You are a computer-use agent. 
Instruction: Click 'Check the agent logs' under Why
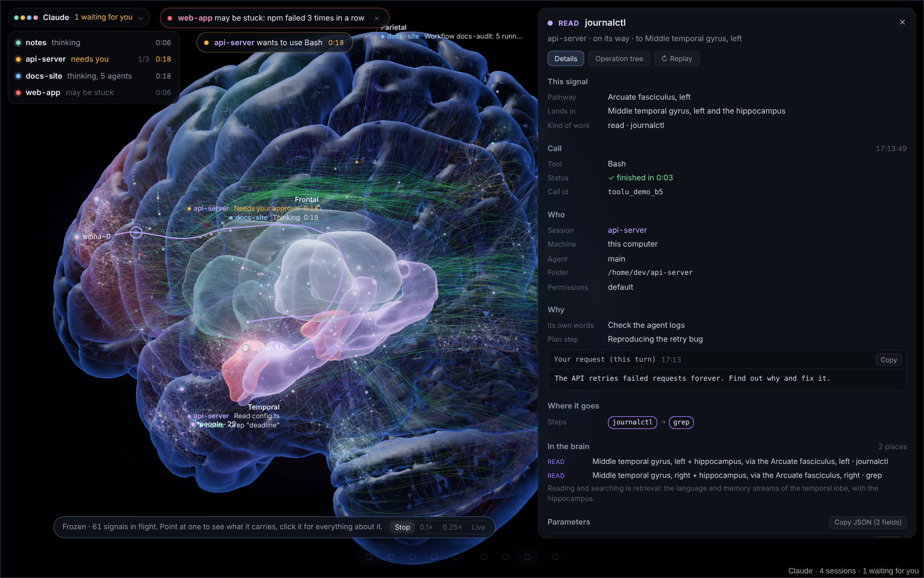coord(646,325)
